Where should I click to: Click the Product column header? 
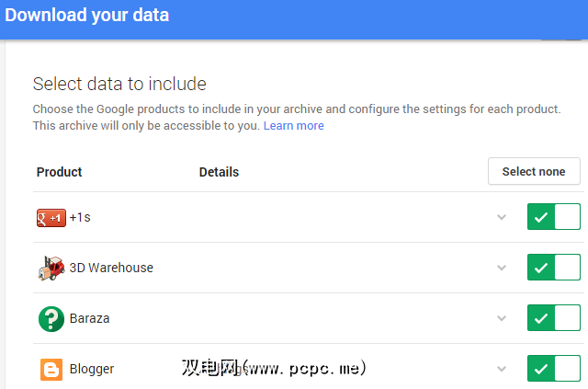(60, 172)
